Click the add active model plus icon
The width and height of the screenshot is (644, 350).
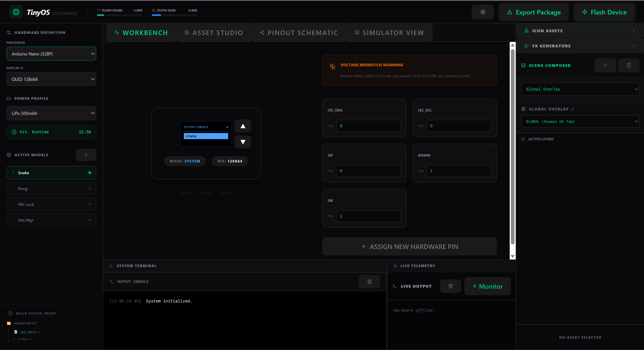point(86,155)
